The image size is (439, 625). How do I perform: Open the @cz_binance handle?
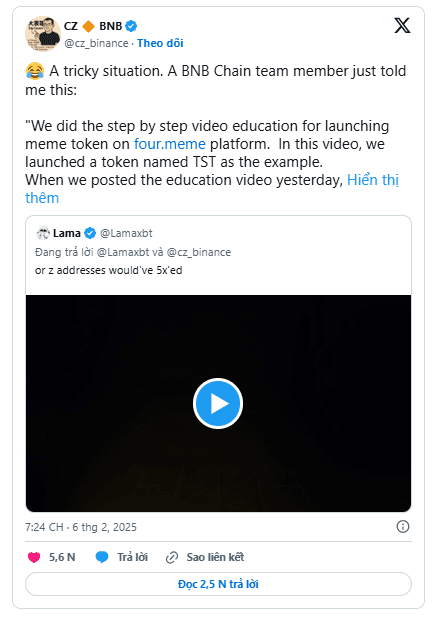click(x=96, y=43)
